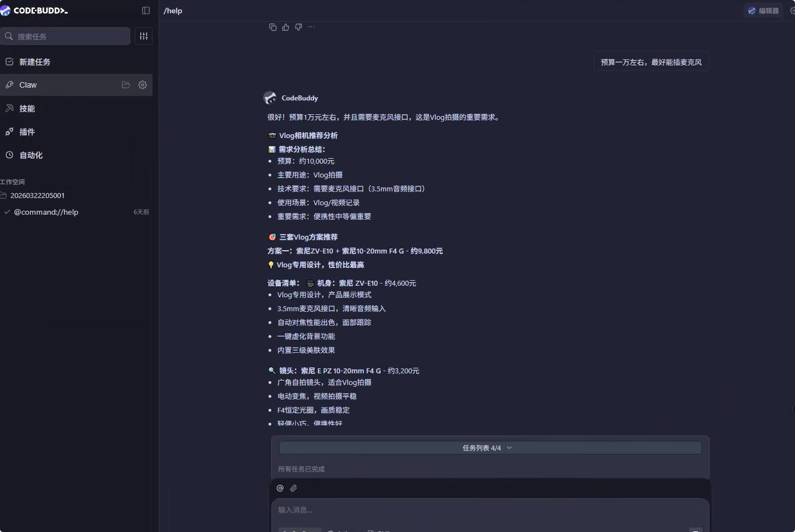
Task: Click the line about 3.5mm音频接口 requirement
Action: [353, 189]
